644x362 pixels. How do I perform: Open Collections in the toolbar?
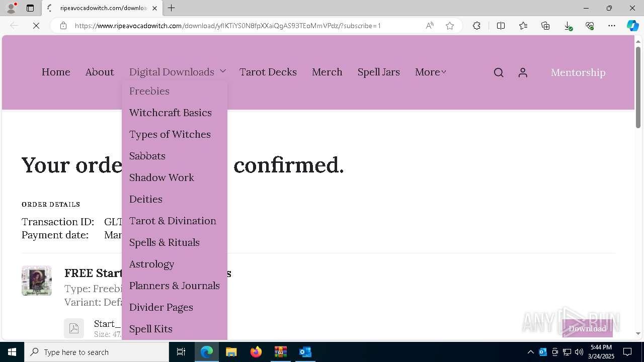[x=545, y=26]
